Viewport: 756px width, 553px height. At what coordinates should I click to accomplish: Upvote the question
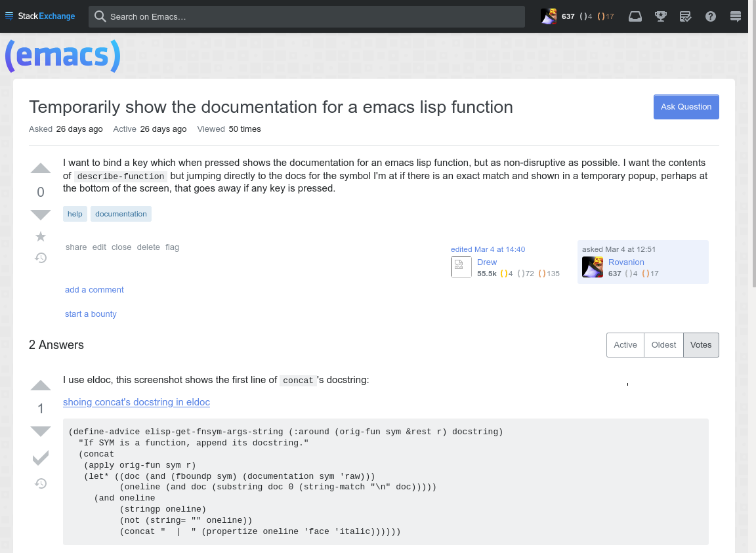pyautogui.click(x=40, y=168)
